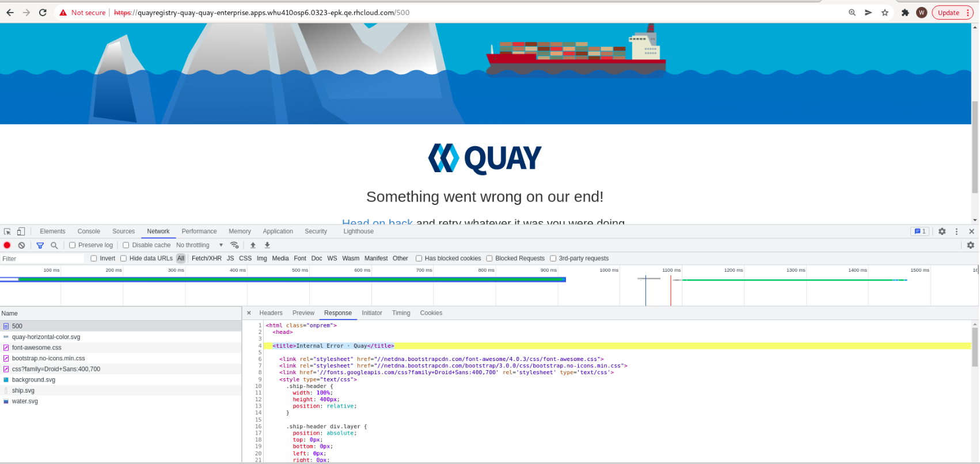Toggle the device toolbar icon
This screenshot has height=464, width=980.
point(21,231)
